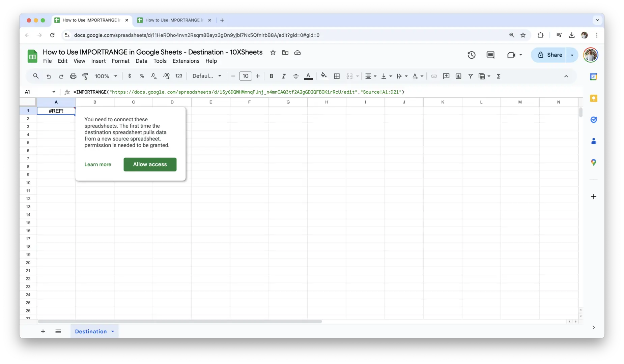
Task: Click the Allow access button
Action: tap(150, 164)
